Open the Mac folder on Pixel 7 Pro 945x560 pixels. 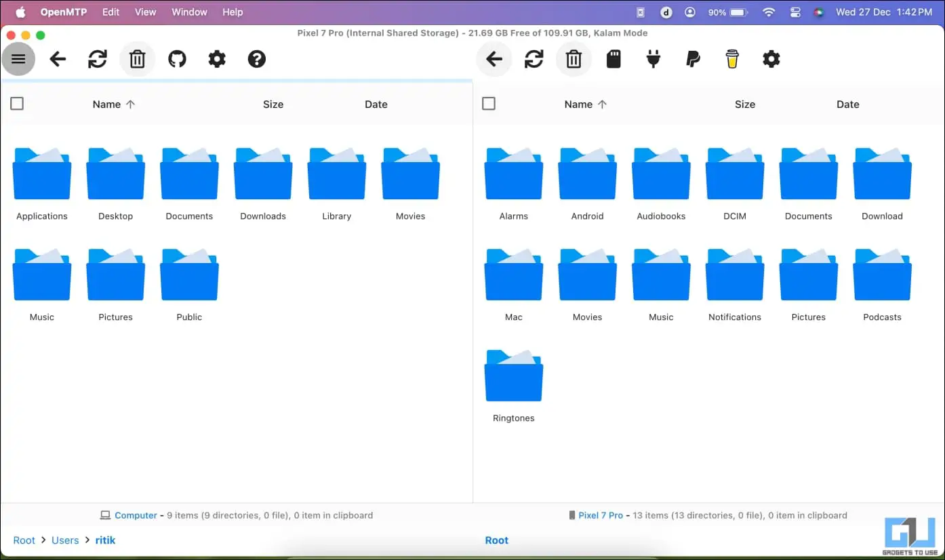tap(514, 285)
